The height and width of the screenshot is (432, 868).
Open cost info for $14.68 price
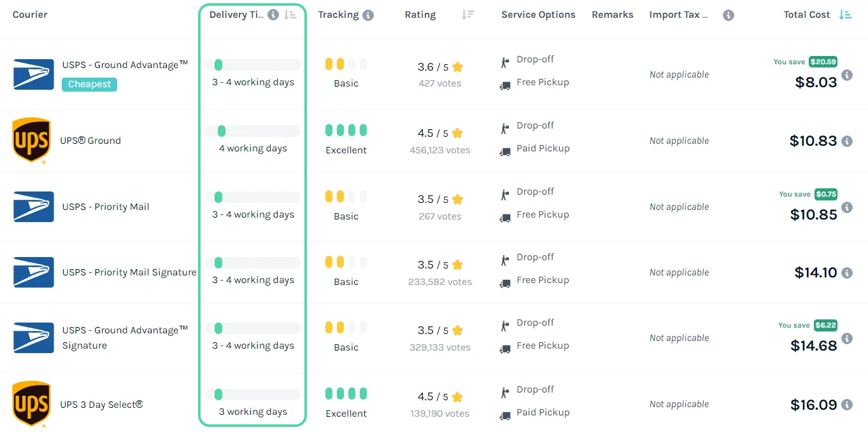click(x=847, y=338)
